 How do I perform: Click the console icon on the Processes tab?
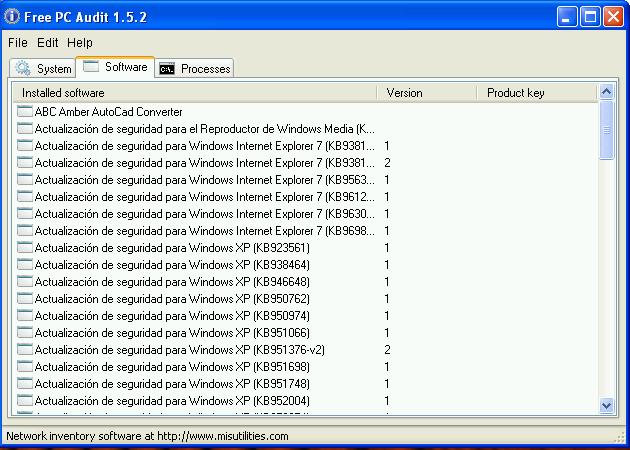167,69
